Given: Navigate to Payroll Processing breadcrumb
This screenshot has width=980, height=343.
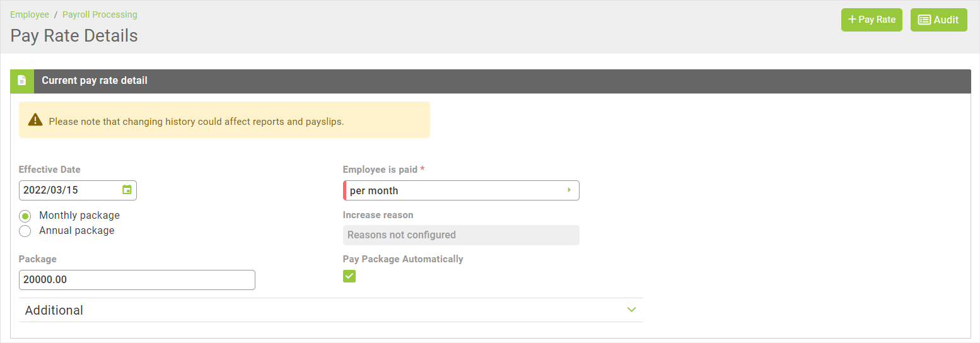Looking at the screenshot, I should point(100,15).
